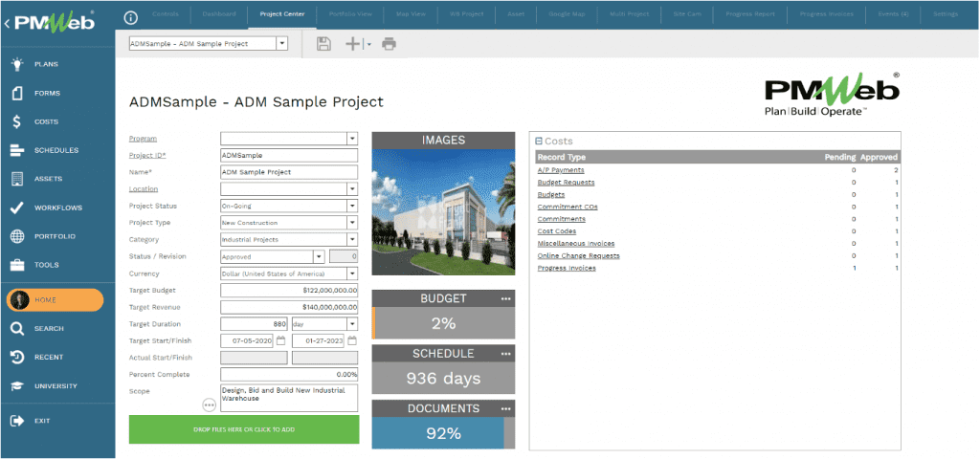
Task: Click the Location label link
Action: coord(144,188)
